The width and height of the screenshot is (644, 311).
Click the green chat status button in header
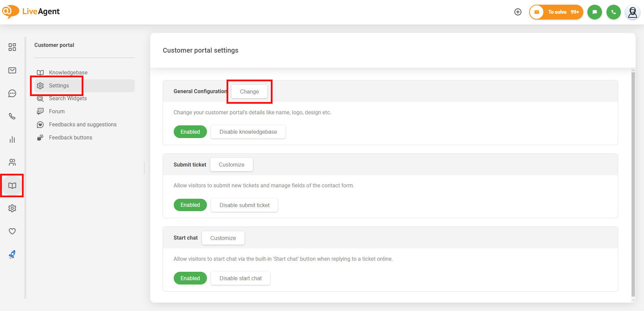point(594,12)
